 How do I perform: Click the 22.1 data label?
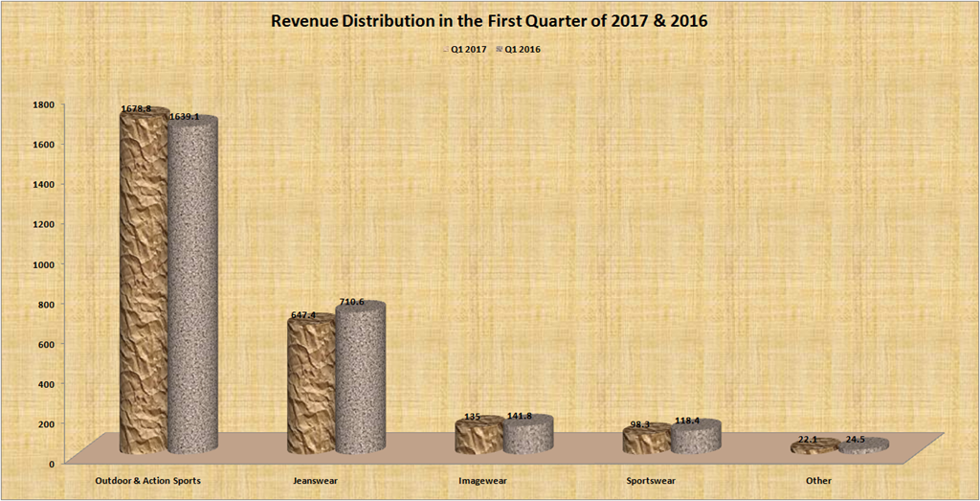pos(810,441)
